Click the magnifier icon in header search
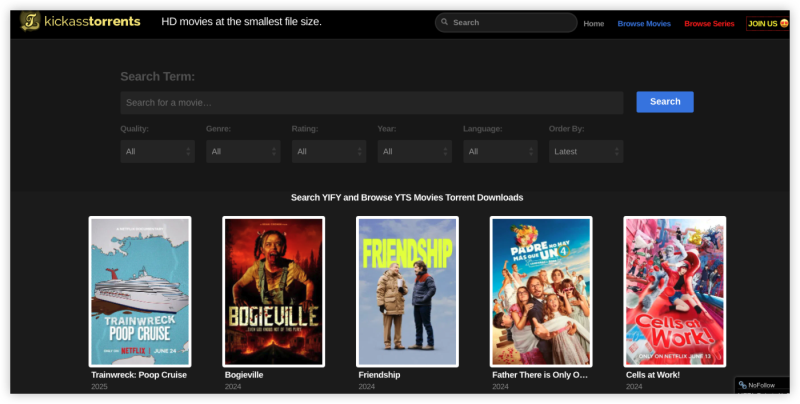The width and height of the screenshot is (800, 404). point(444,22)
